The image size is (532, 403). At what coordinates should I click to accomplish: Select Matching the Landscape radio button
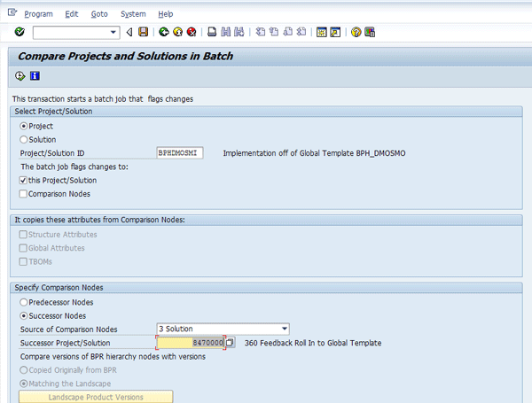click(x=23, y=384)
